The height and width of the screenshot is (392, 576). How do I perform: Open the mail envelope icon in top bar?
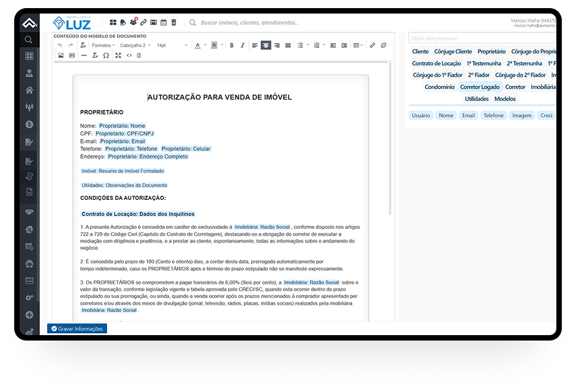(x=154, y=22)
